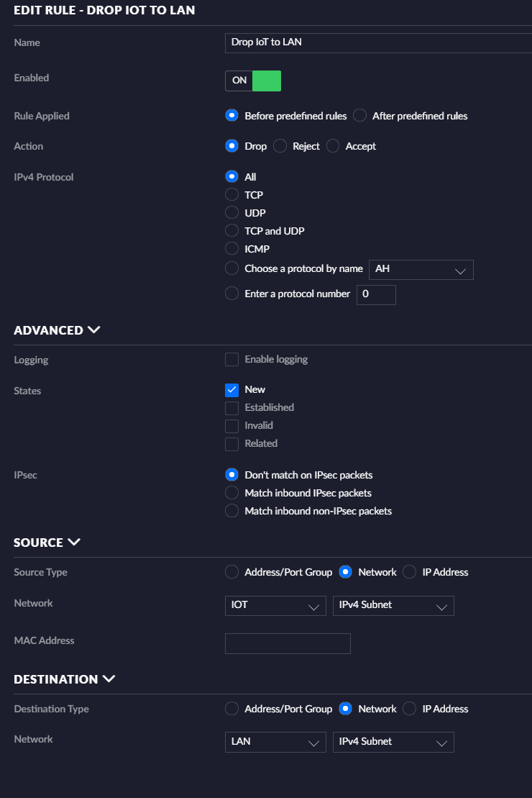Toggle the Enabled switch off
The width and height of the screenshot is (532, 798).
click(253, 81)
